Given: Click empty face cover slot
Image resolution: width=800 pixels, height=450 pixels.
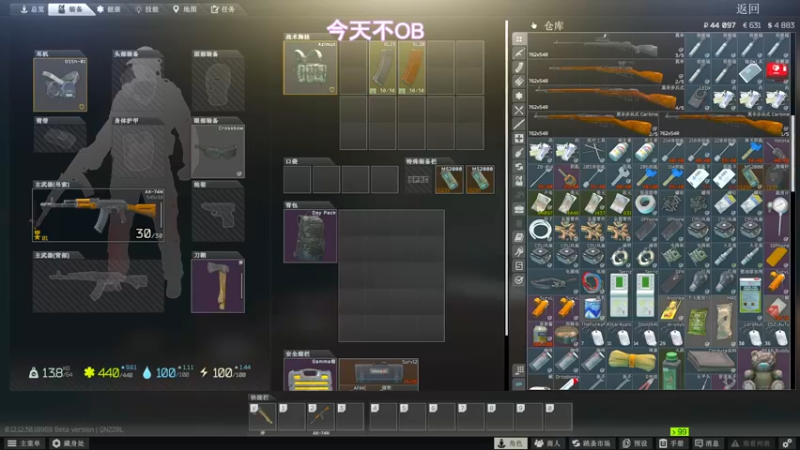Looking at the screenshot, I should tap(218, 85).
